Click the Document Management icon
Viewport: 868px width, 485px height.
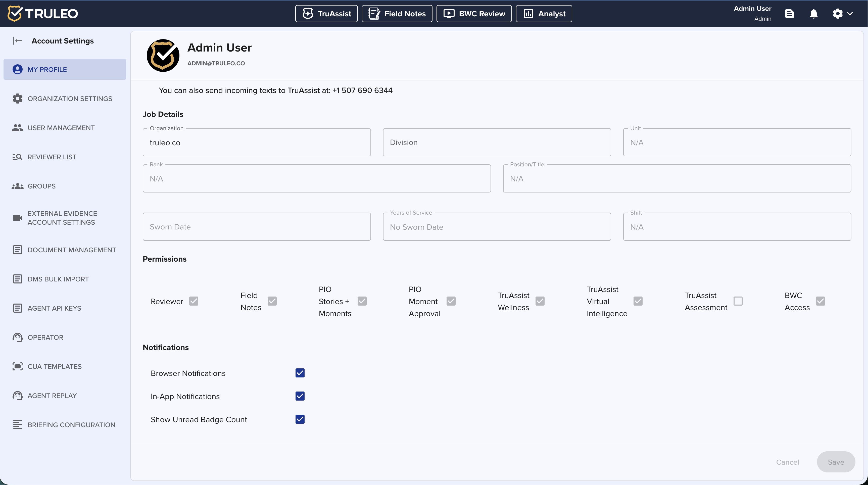[18, 250]
